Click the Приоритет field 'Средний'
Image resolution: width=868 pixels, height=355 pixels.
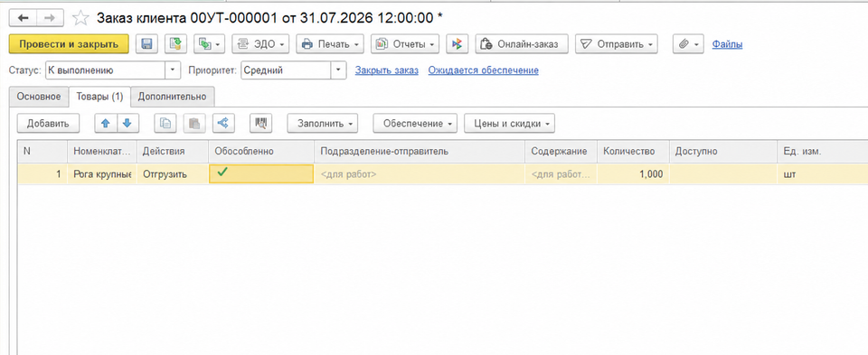[286, 70]
